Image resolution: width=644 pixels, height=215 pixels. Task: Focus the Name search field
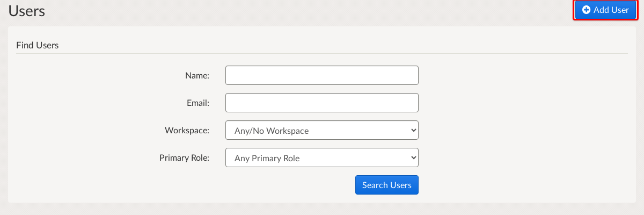(x=322, y=75)
